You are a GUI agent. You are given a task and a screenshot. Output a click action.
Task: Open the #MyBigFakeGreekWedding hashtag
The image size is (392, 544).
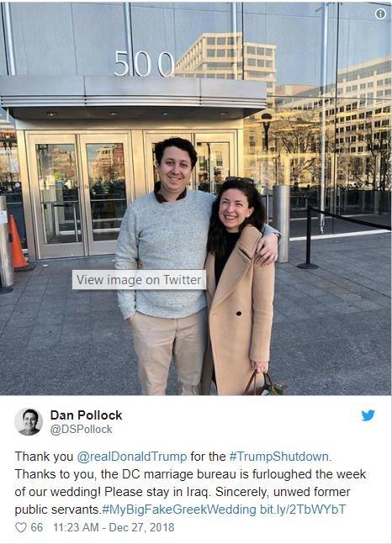[179, 510]
